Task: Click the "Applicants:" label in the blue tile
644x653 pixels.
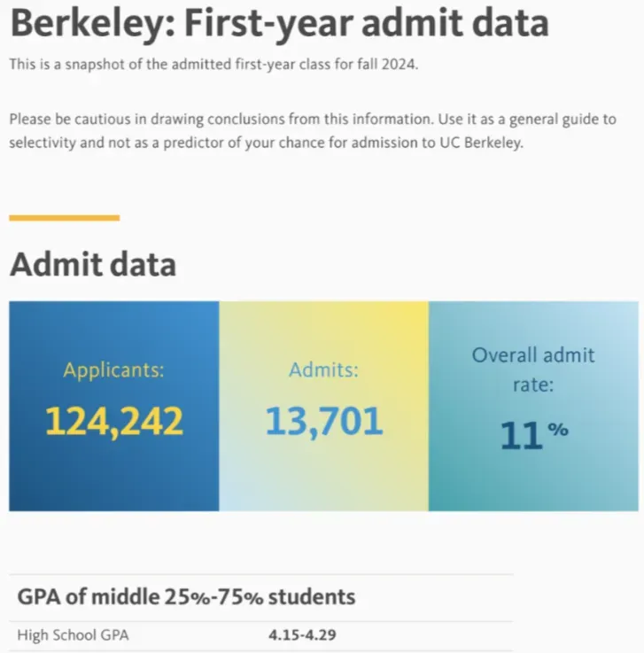Action: 113,370
